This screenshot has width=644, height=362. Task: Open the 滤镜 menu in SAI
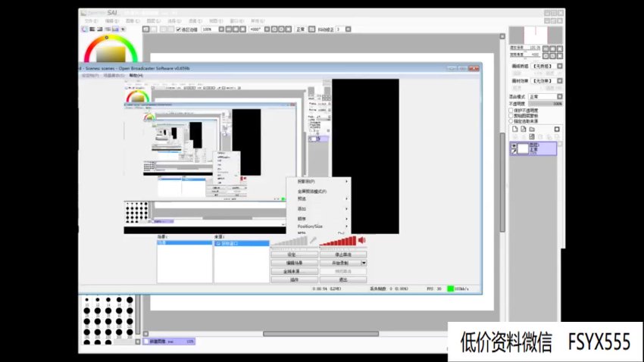[x=195, y=20]
